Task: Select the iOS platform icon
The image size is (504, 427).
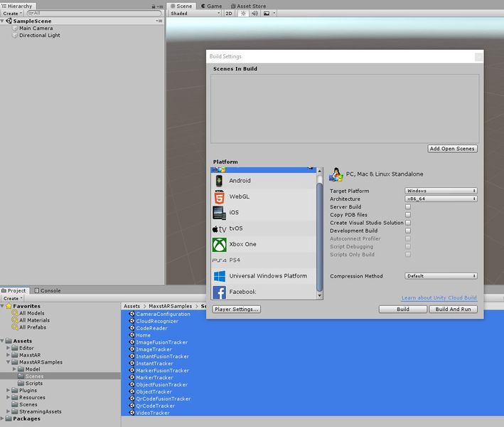Action: (x=219, y=213)
